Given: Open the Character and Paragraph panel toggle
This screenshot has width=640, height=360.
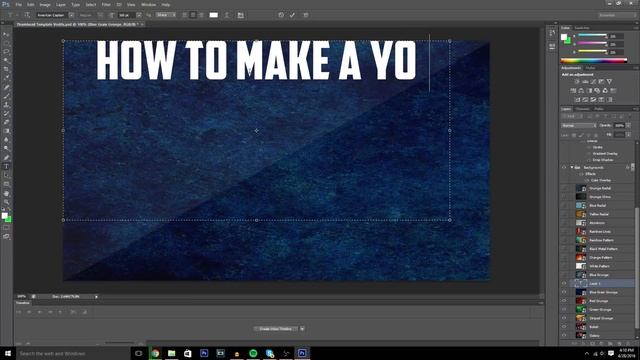Looking at the screenshot, I should pos(241,15).
